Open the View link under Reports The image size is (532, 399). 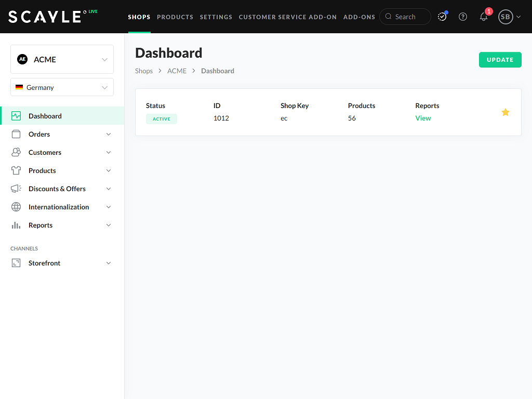pyautogui.click(x=423, y=118)
